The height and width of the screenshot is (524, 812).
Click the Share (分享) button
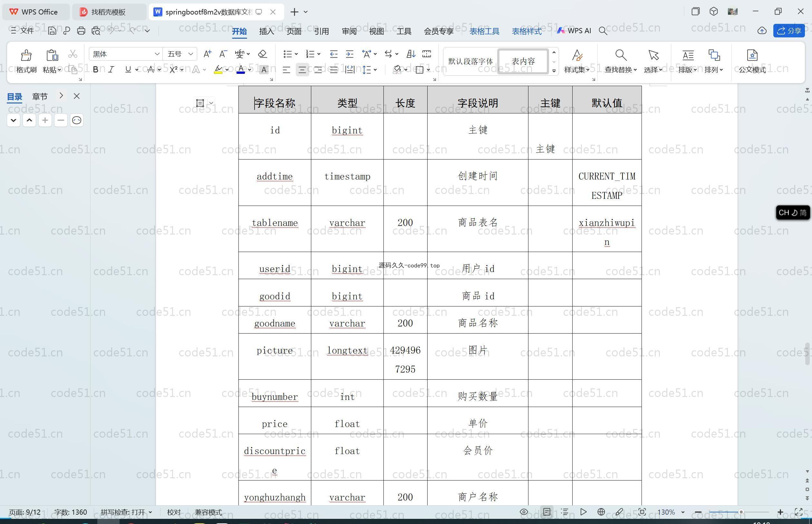click(789, 31)
